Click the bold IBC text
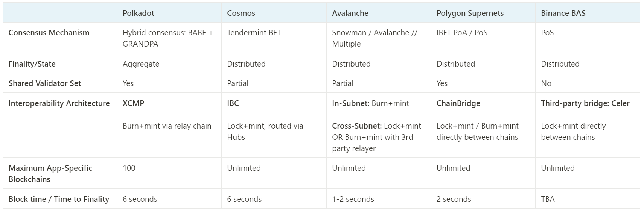The image size is (644, 212). click(x=233, y=103)
